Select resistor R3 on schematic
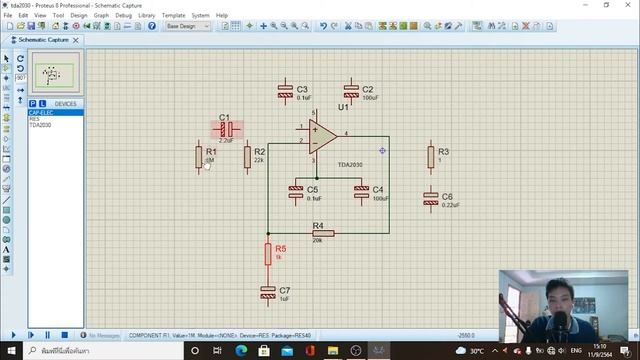640x360 pixels. 431,157
